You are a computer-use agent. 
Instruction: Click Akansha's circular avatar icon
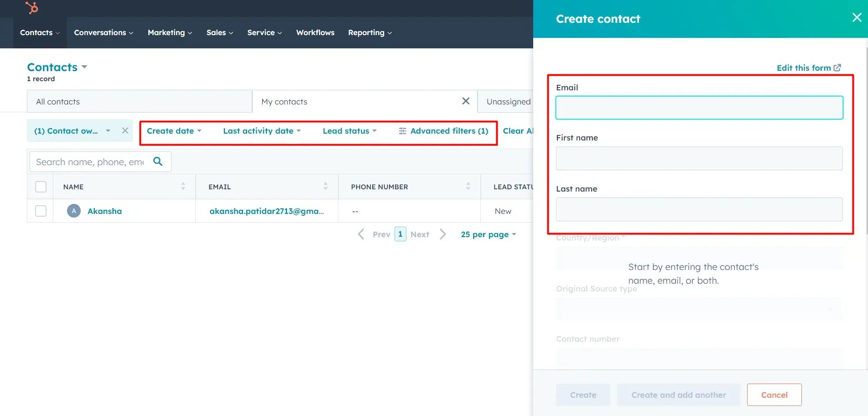73,211
